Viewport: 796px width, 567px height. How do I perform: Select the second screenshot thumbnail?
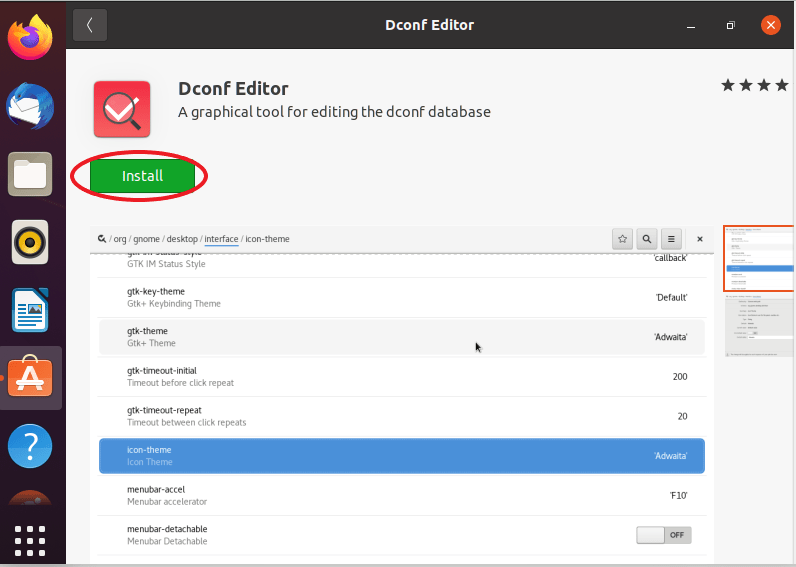pos(759,325)
